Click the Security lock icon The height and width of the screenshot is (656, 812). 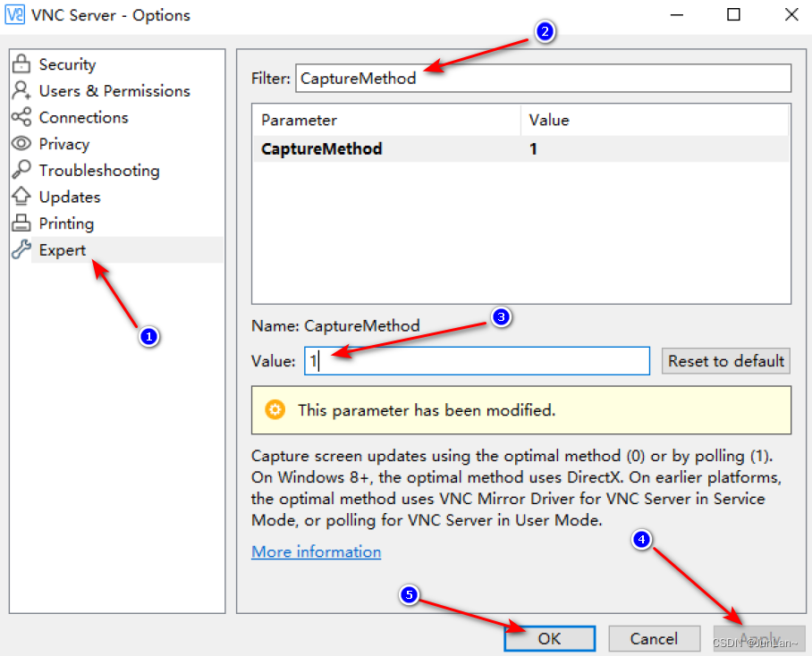(x=21, y=63)
